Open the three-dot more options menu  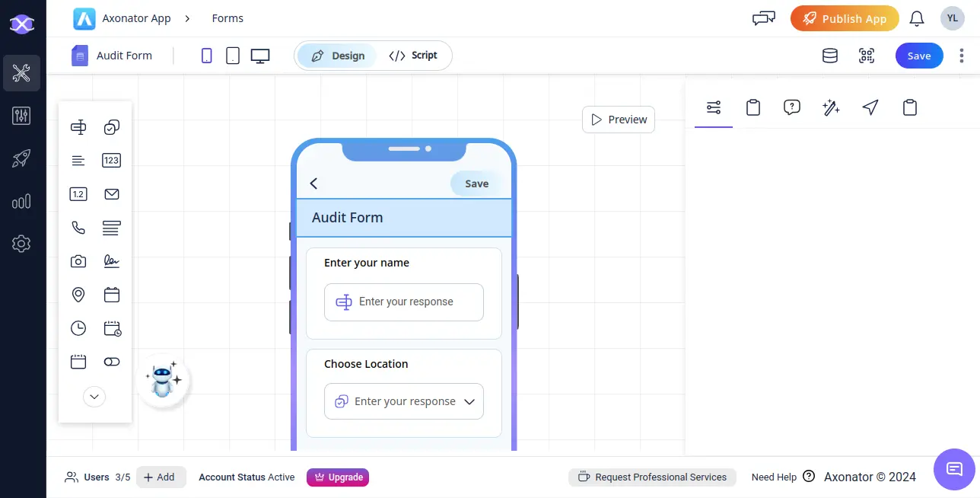point(962,56)
